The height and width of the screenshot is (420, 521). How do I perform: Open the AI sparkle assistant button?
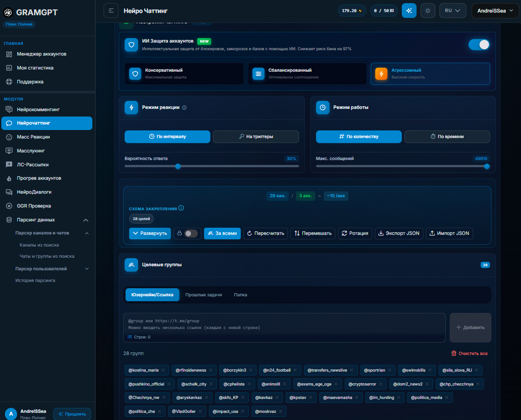409,11
